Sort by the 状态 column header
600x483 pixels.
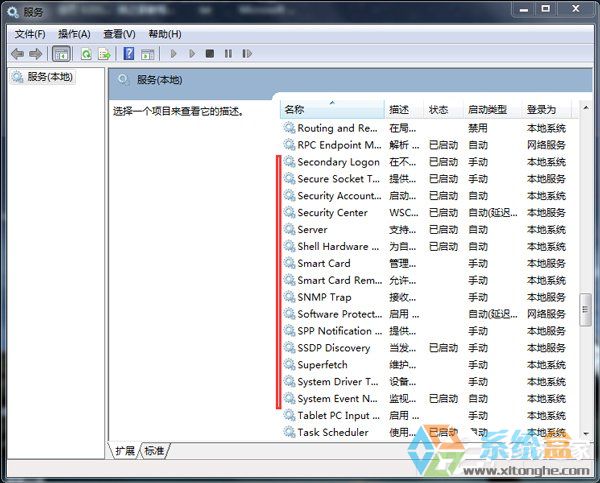[444, 110]
